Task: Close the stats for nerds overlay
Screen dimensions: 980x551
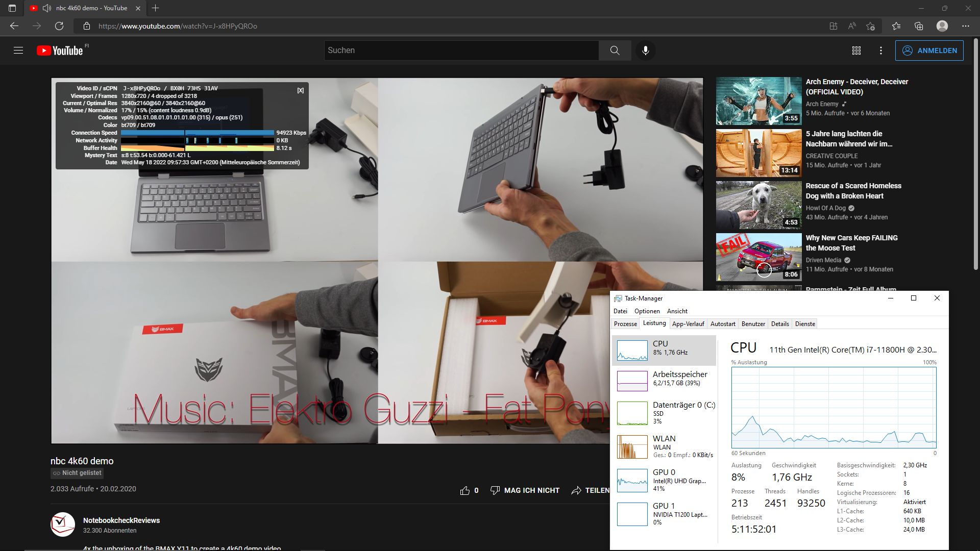Action: (x=300, y=90)
